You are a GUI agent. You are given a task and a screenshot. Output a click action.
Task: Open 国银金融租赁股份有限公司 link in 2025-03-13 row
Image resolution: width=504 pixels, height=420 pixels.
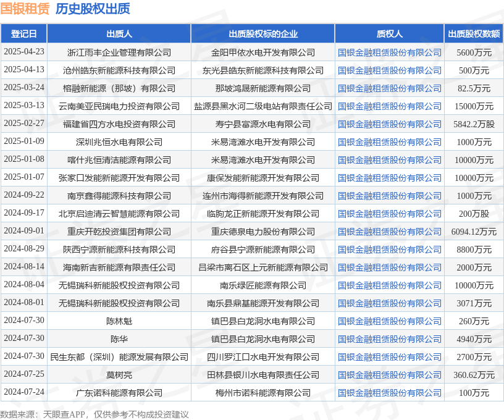(390, 106)
